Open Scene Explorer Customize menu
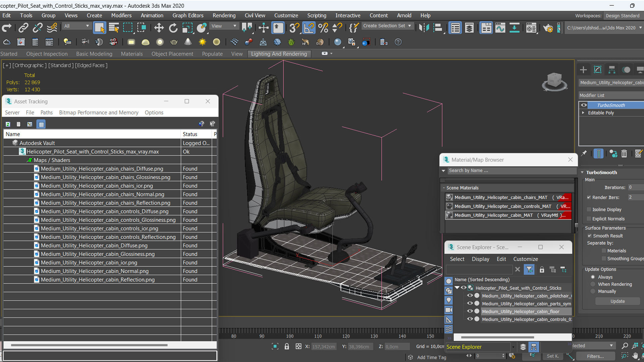This screenshot has width=644, height=362. coord(526,259)
